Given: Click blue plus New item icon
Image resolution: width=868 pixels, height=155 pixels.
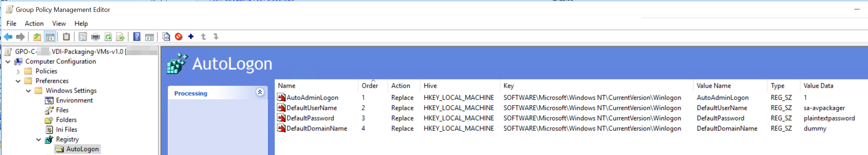Looking at the screenshot, I should tap(191, 36).
